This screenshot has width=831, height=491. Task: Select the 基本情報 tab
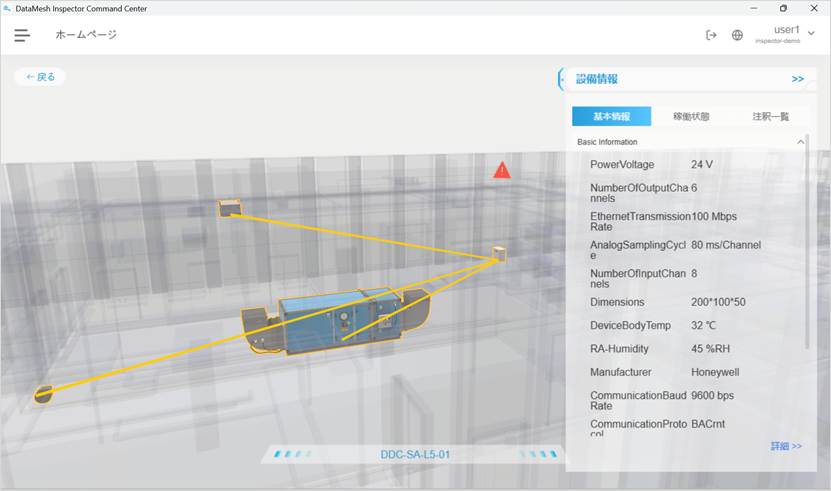point(611,116)
